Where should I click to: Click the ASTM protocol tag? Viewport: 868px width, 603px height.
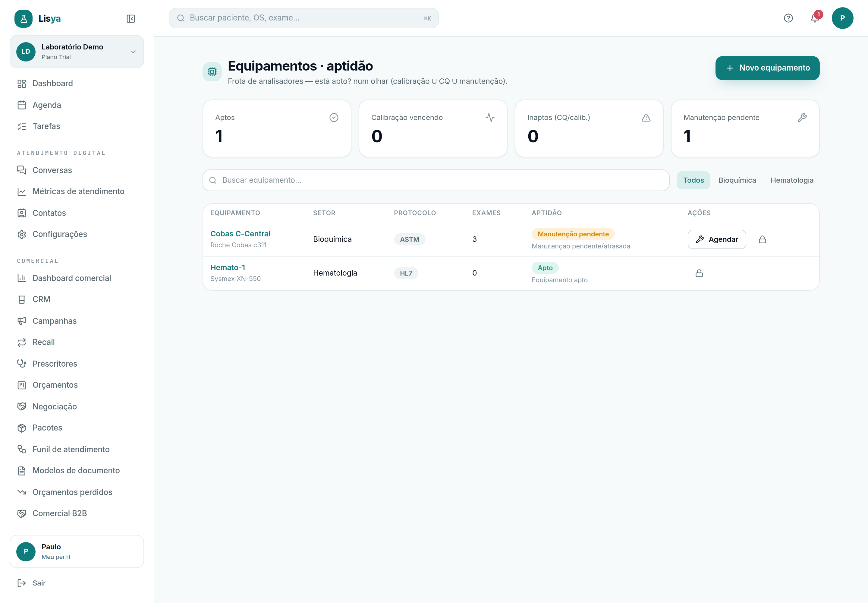pyautogui.click(x=410, y=239)
